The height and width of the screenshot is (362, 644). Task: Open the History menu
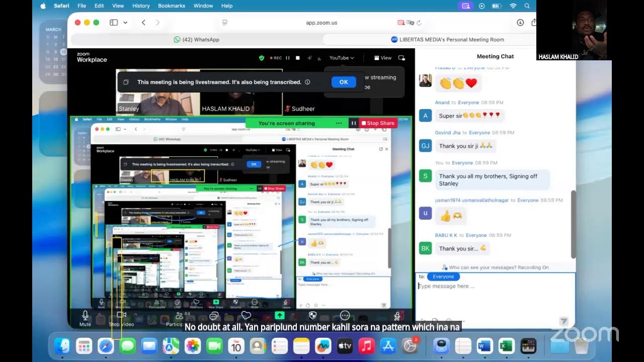pos(141,6)
